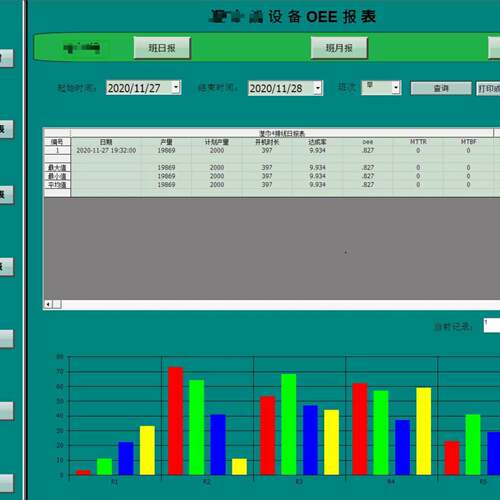
Task: Select the 日期 column header
Action: click(x=106, y=142)
